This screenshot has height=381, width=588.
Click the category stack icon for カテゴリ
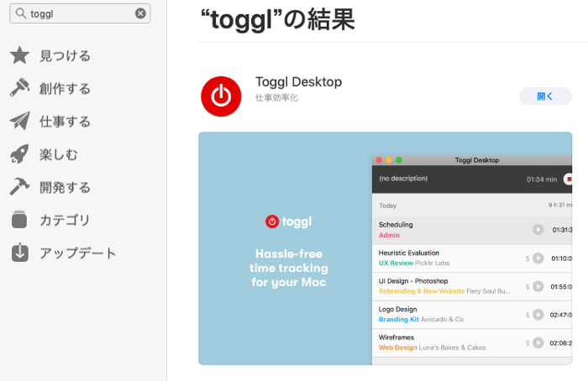19,220
